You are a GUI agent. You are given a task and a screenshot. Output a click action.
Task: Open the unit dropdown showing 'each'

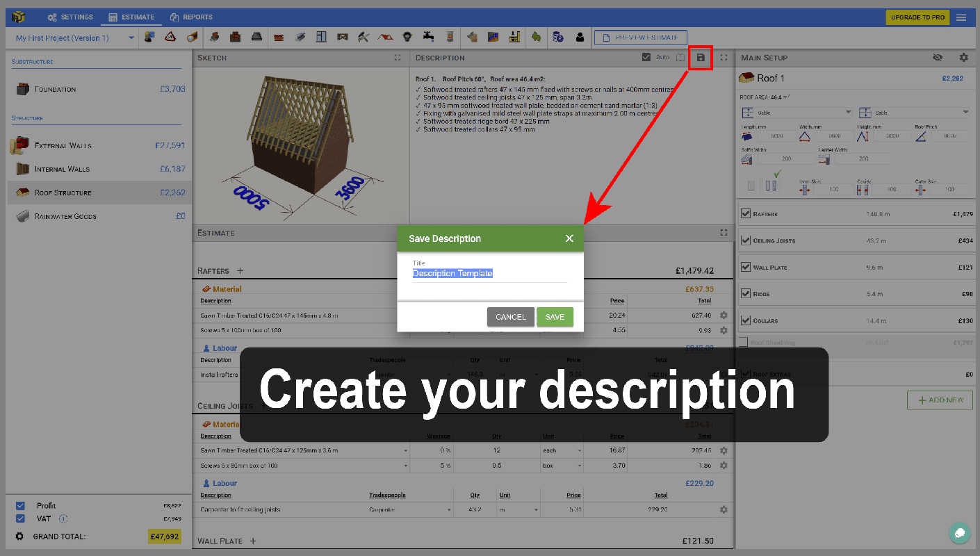click(562, 450)
